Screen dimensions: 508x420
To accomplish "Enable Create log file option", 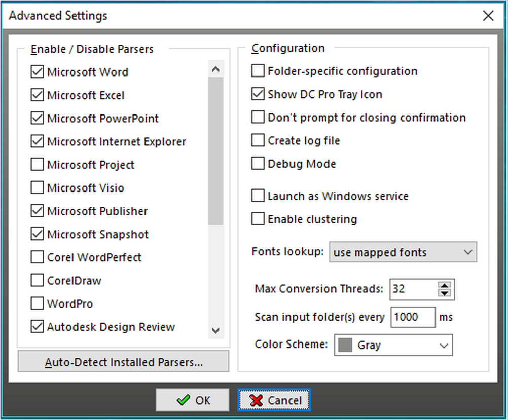I will click(258, 140).
